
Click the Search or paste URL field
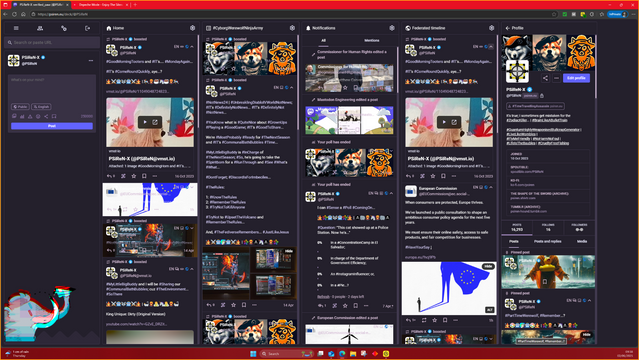tap(52, 42)
